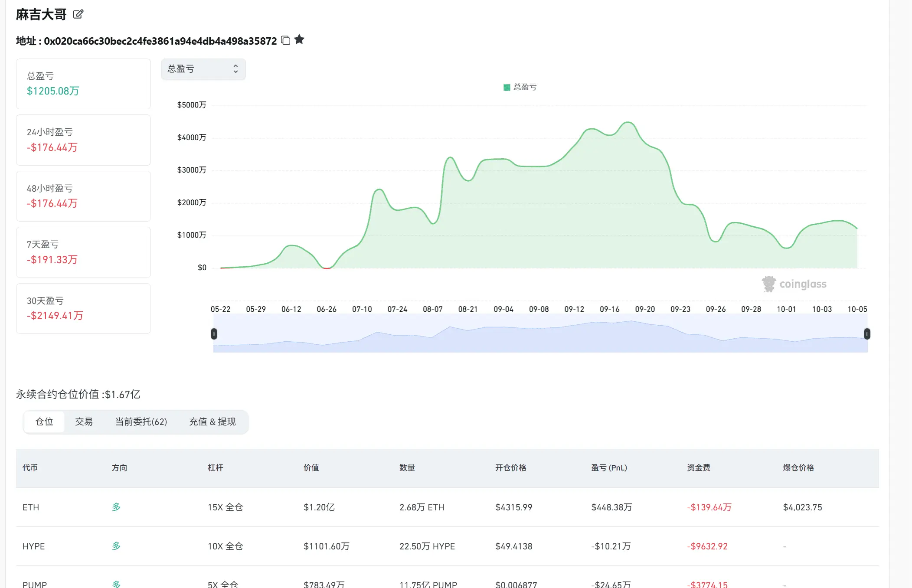The image size is (912, 588).
Task: Switch to the 交易 tab
Action: (84, 422)
